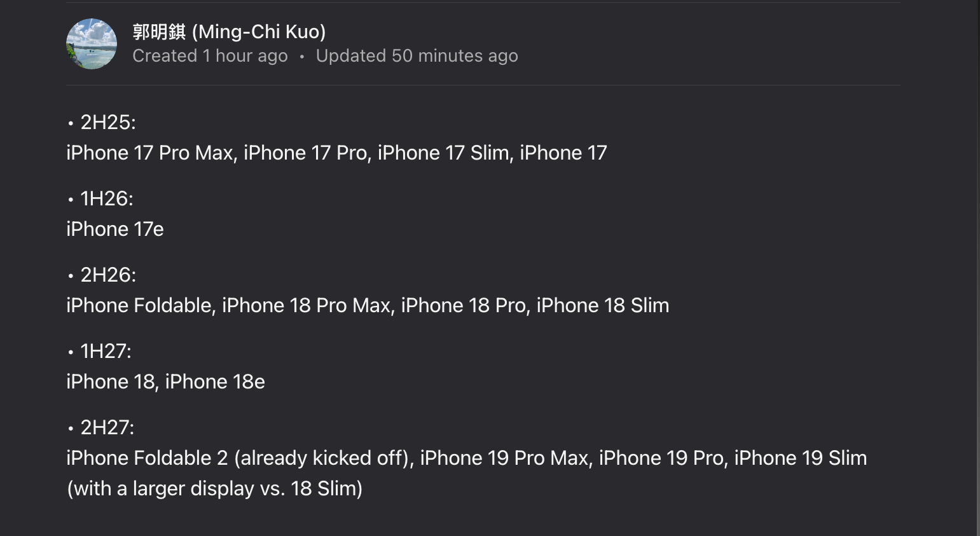Click the "Created 1 hour ago" timestamp
This screenshot has width=980, height=536.
point(210,56)
